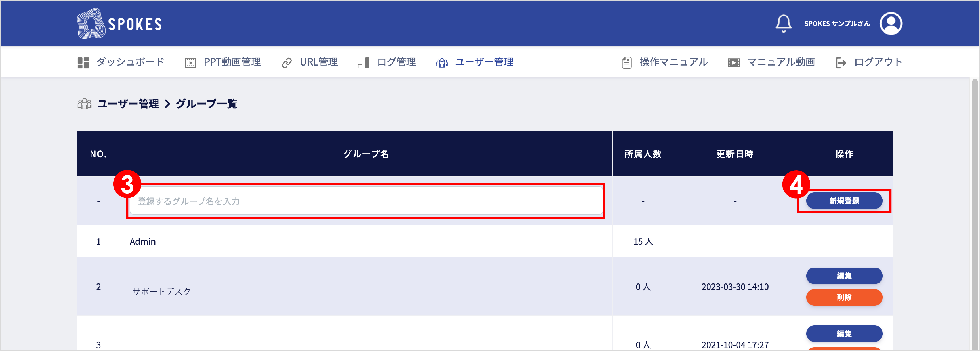Viewport: 980px width, 351px height.
Task: Click the dashboard grid icon
Action: click(83, 62)
